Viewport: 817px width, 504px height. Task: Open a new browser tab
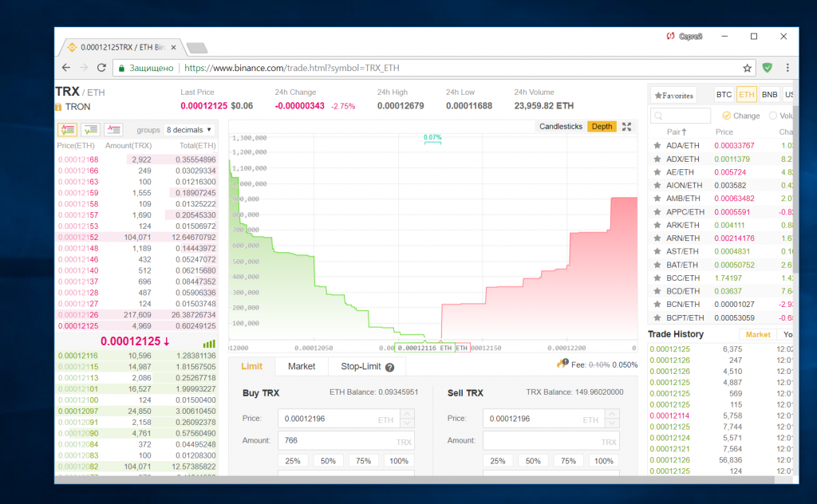pos(197,48)
